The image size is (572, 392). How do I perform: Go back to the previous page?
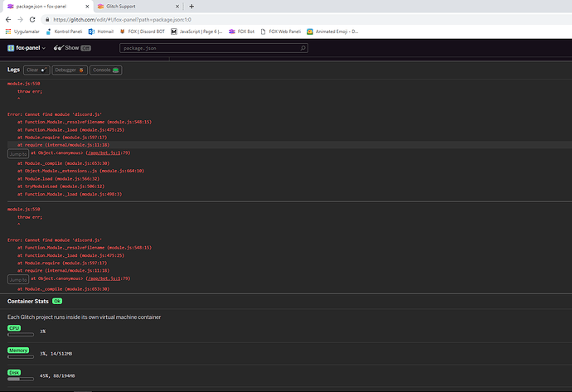(8, 20)
